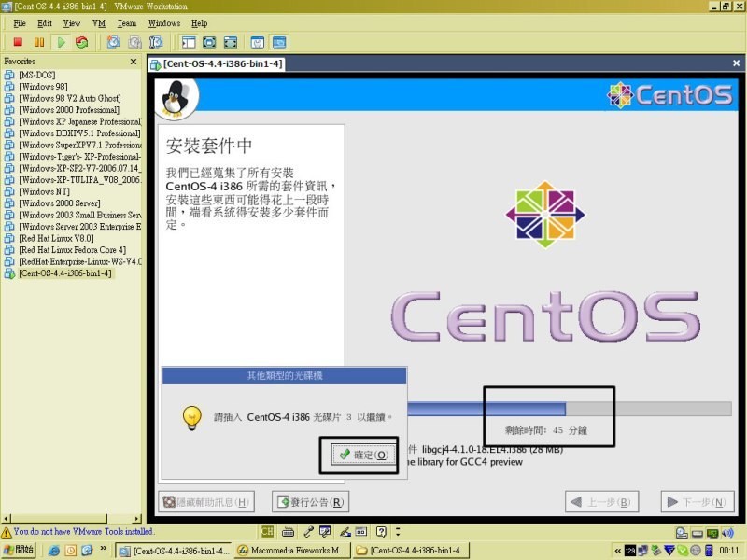Select [Cent-OS-4.4-i386-bin1-4] in Favorites list
Viewport: 747px width, 560px height.
[x=65, y=273]
